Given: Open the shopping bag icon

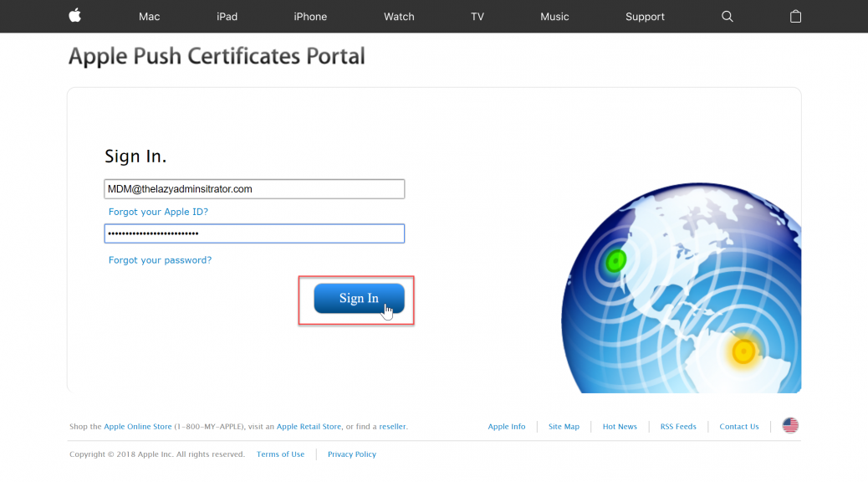Looking at the screenshot, I should pos(795,17).
